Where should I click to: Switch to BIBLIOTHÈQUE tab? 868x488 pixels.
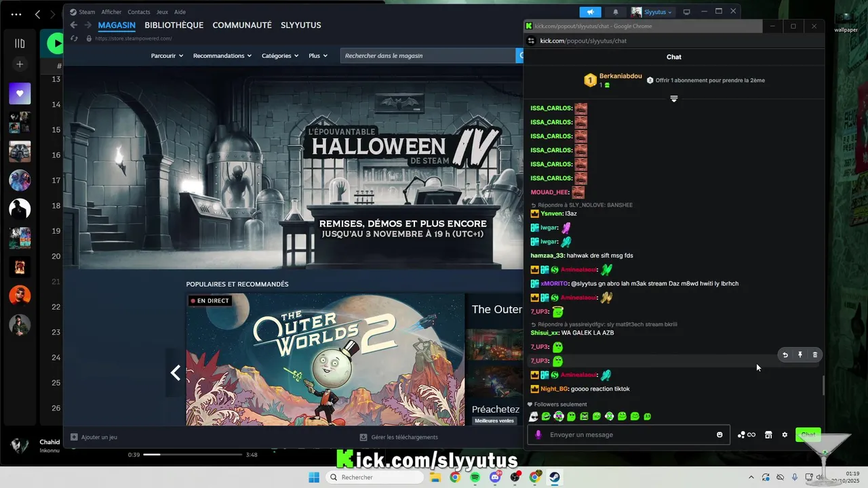click(174, 25)
